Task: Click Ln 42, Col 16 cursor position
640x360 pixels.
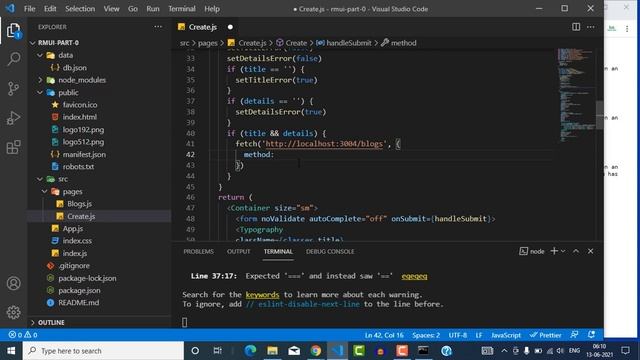Action: click(384, 335)
